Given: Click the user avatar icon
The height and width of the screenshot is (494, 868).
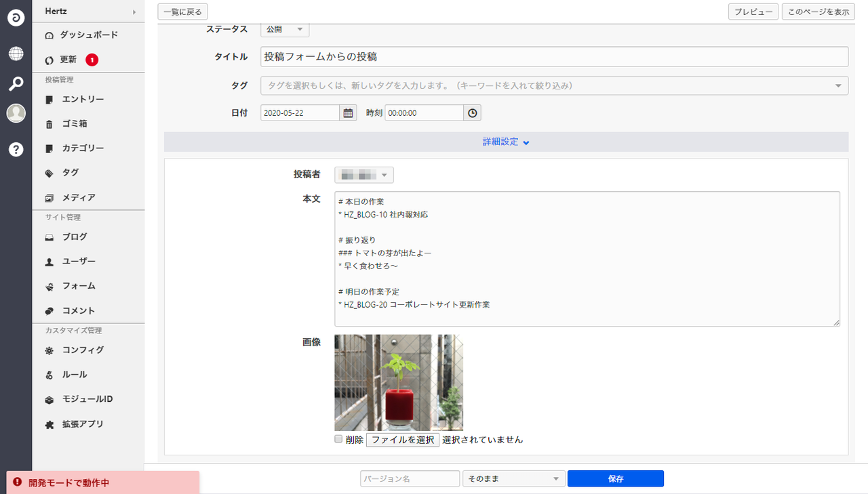Looking at the screenshot, I should [16, 114].
